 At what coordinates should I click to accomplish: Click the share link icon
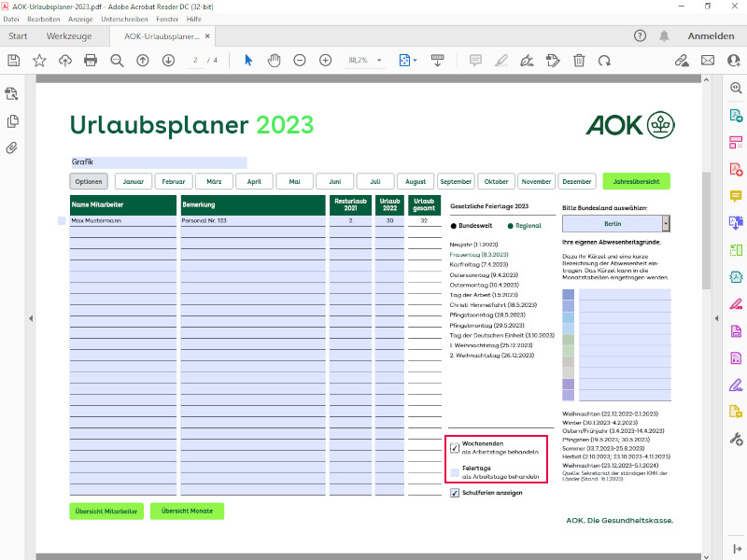coord(682,61)
